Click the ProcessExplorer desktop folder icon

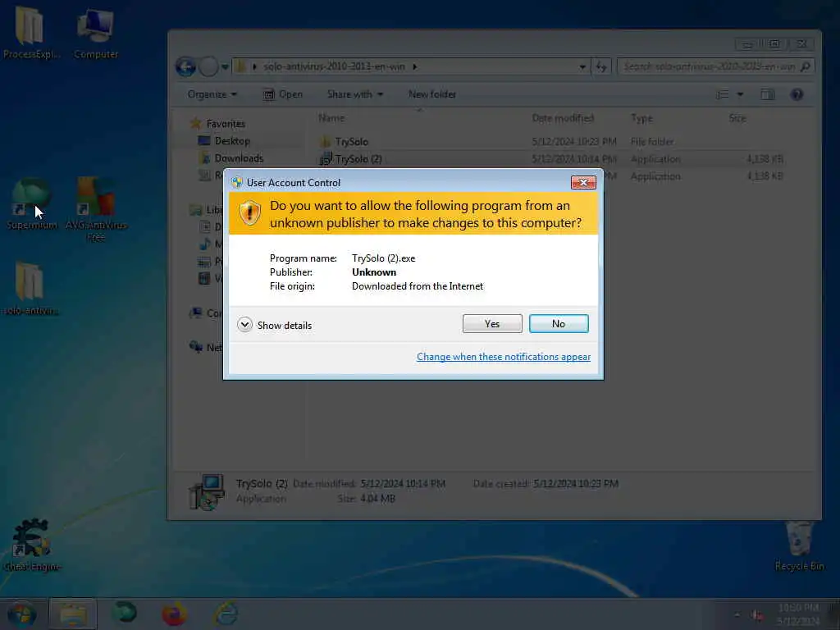pos(30,31)
